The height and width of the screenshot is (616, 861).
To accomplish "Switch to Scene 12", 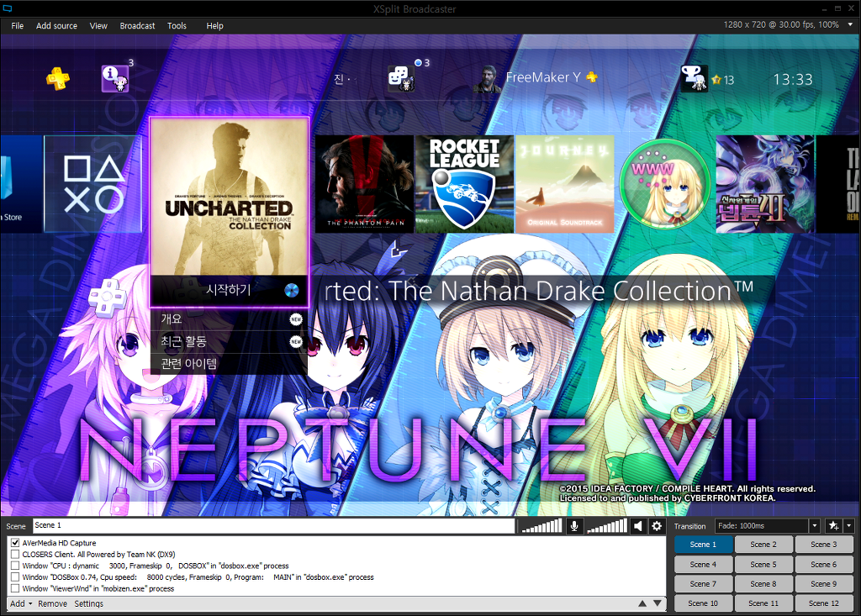I will point(824,603).
